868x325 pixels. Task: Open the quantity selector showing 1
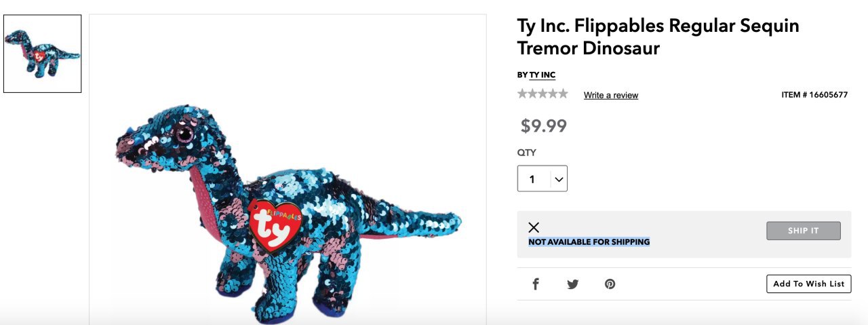click(x=542, y=178)
